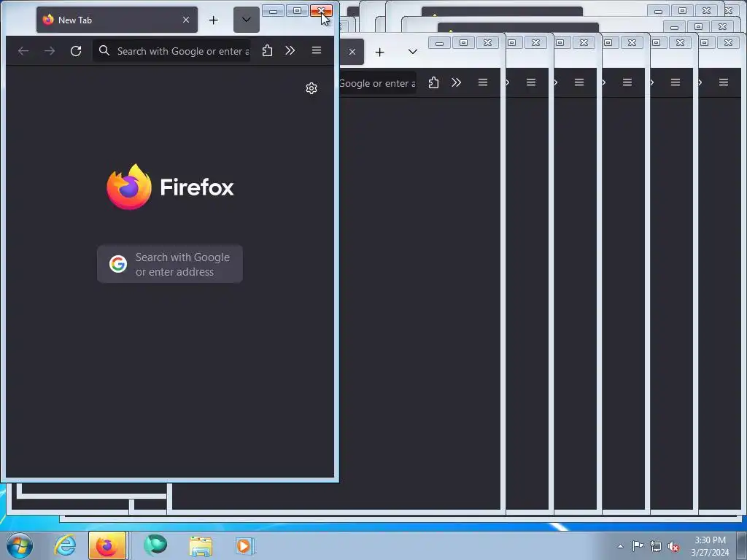The width and height of the screenshot is (747, 560).
Task: Open hamburger menu of fourth Firefox window
Action: point(578,83)
